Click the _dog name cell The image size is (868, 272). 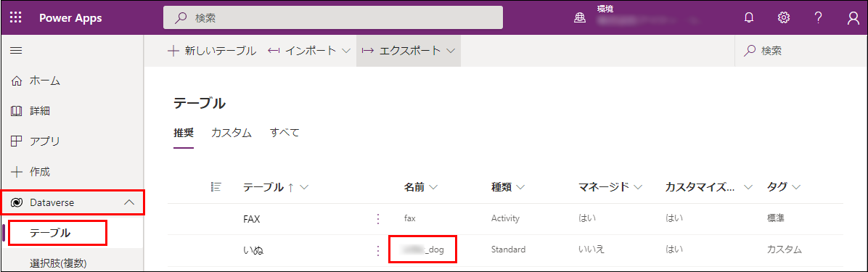tap(424, 250)
